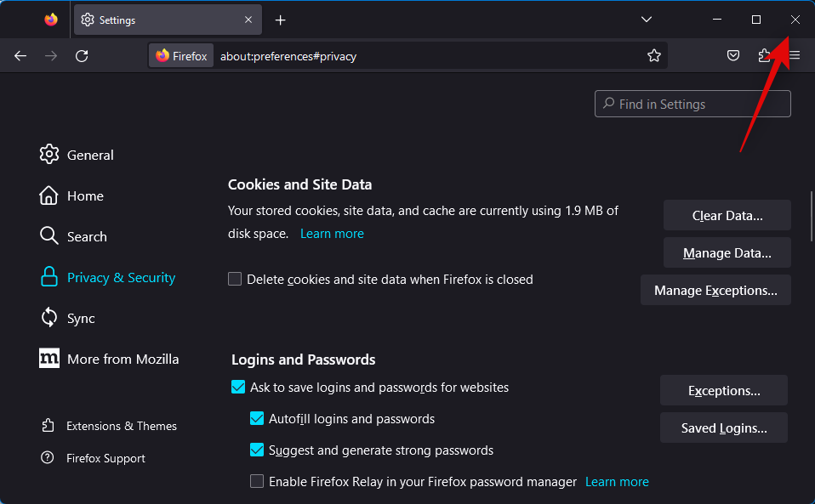Open the Save to Pocket icon
Image resolution: width=815 pixels, height=504 pixels.
pyautogui.click(x=732, y=56)
